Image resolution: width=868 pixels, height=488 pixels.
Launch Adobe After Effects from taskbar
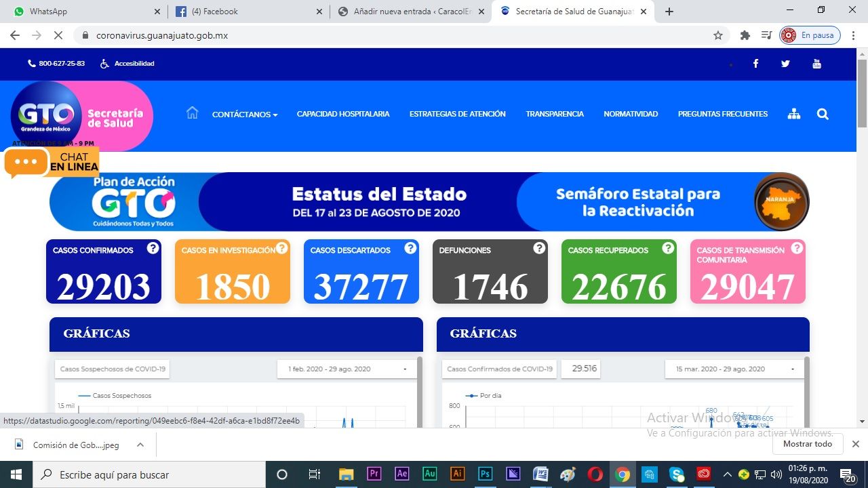(401, 474)
